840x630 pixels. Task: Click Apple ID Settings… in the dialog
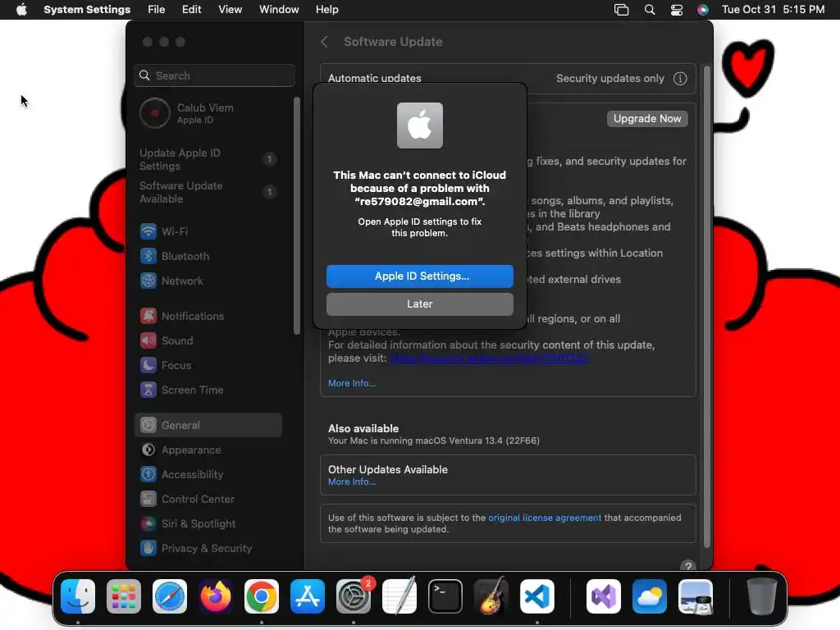(420, 276)
